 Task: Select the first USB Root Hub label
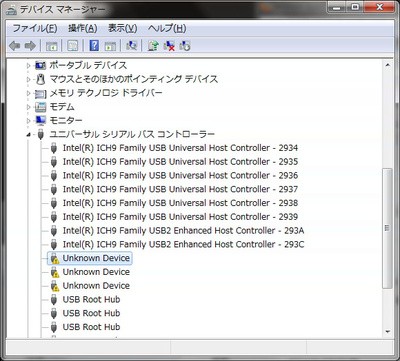91,300
